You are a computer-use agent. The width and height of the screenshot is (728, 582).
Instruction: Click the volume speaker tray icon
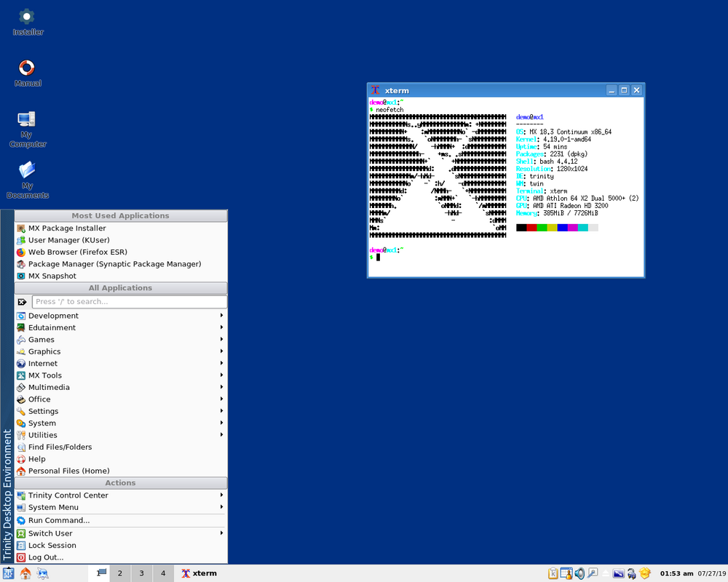(x=579, y=574)
